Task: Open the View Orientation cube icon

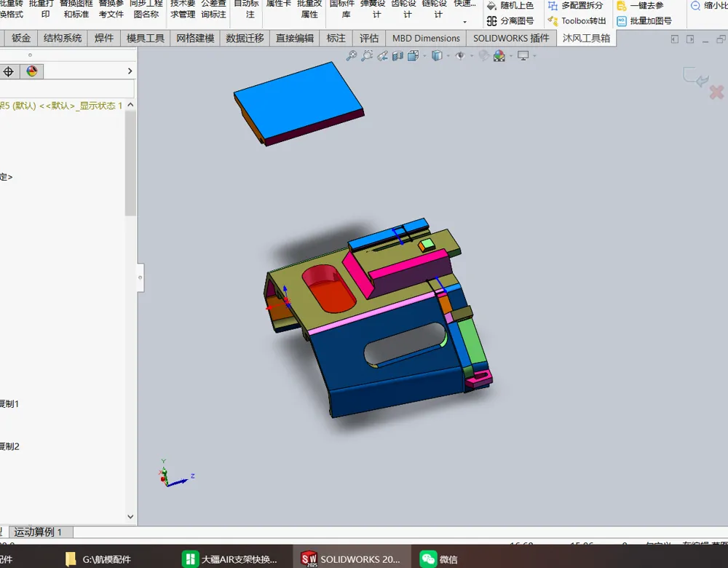Action: (x=414, y=56)
